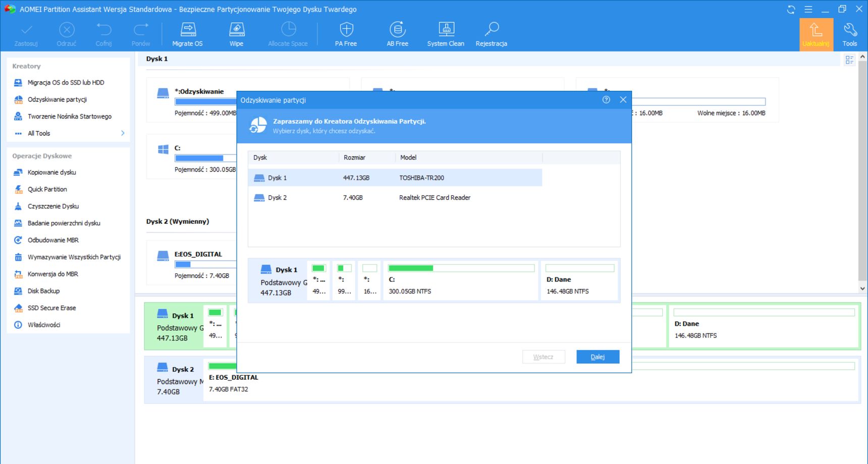Expand All Tools arrow in sidebar
Image resolution: width=868 pixels, height=464 pixels.
123,133
